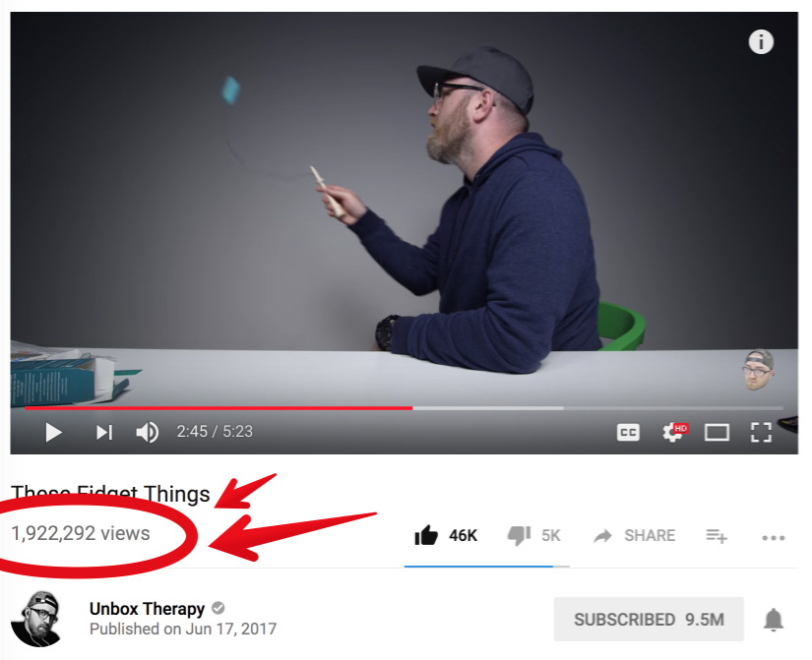The height and width of the screenshot is (660, 812).
Task: Expand the three-dot more actions menu
Action: point(774,538)
